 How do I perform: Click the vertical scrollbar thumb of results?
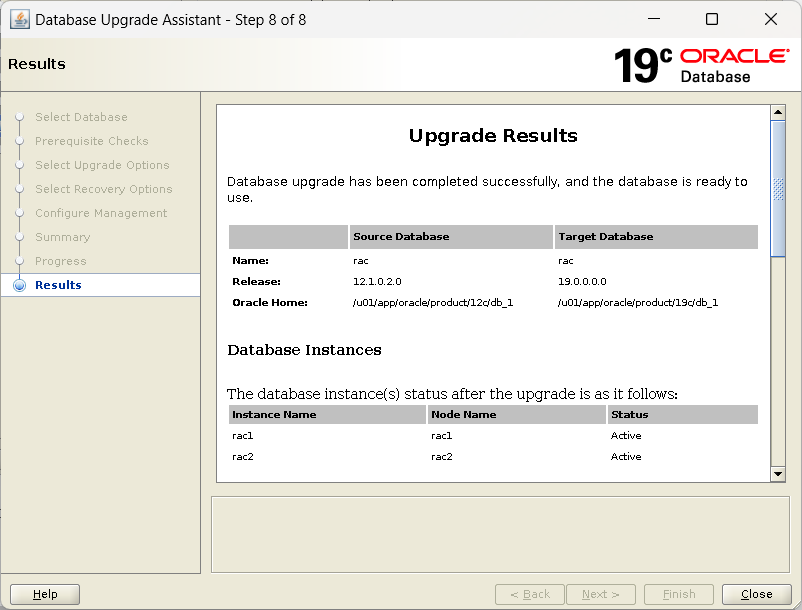777,188
